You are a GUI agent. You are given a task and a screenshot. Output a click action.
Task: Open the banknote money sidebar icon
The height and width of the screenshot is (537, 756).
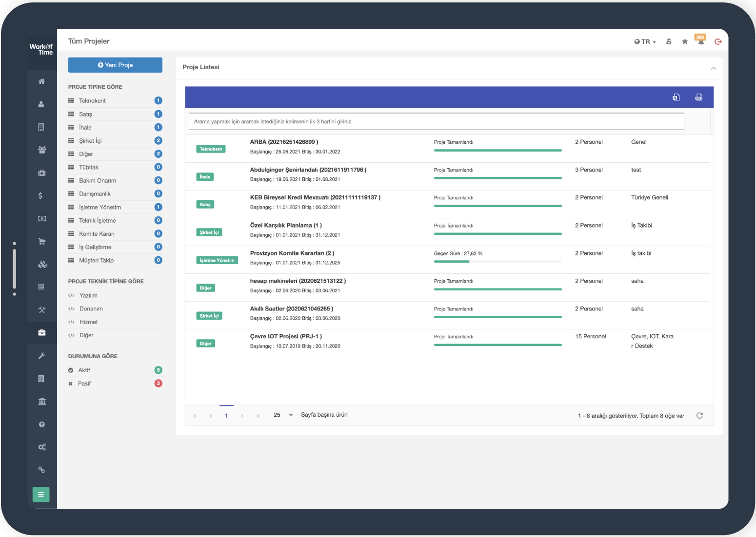tap(42, 218)
